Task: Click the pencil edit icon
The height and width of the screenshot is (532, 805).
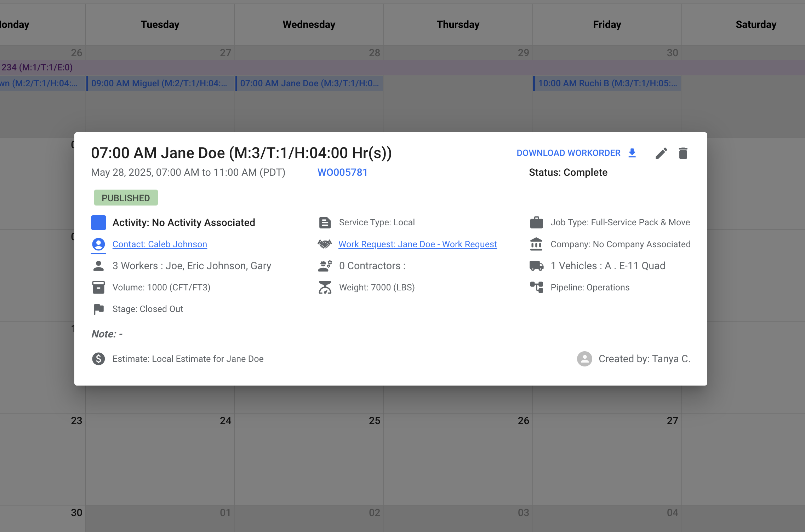Action: click(x=661, y=154)
